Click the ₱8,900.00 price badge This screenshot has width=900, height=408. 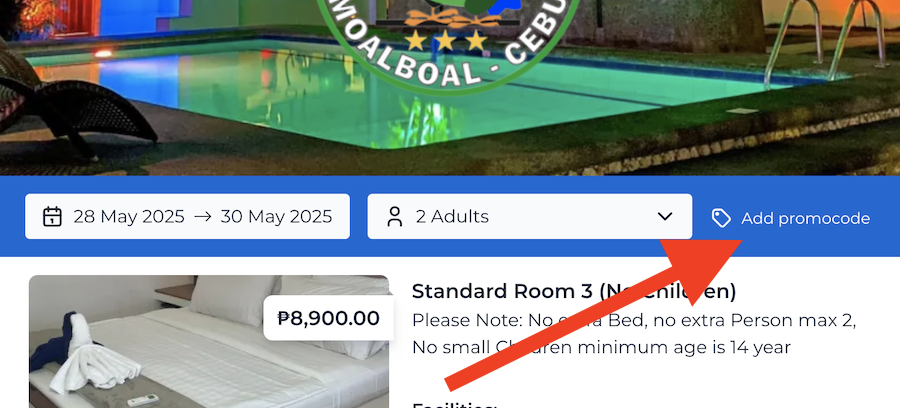coord(328,318)
